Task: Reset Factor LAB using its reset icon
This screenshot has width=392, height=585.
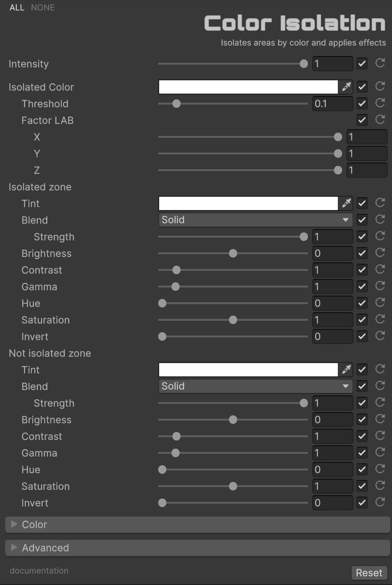Action: (x=380, y=119)
